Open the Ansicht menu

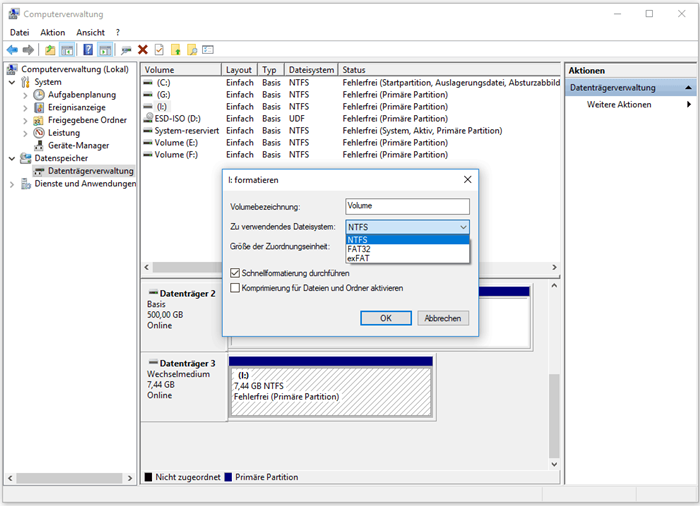[90, 32]
